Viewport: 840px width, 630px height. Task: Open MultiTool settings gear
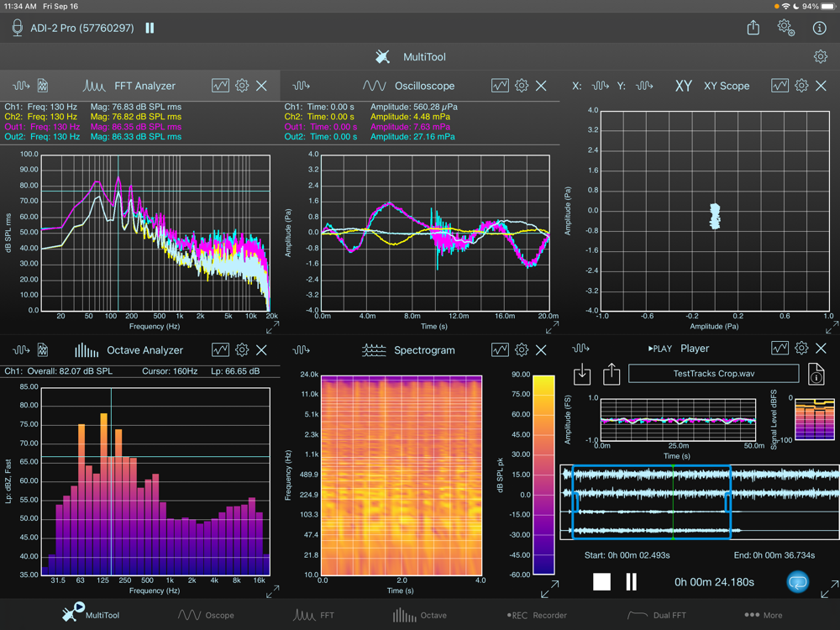[x=820, y=57]
